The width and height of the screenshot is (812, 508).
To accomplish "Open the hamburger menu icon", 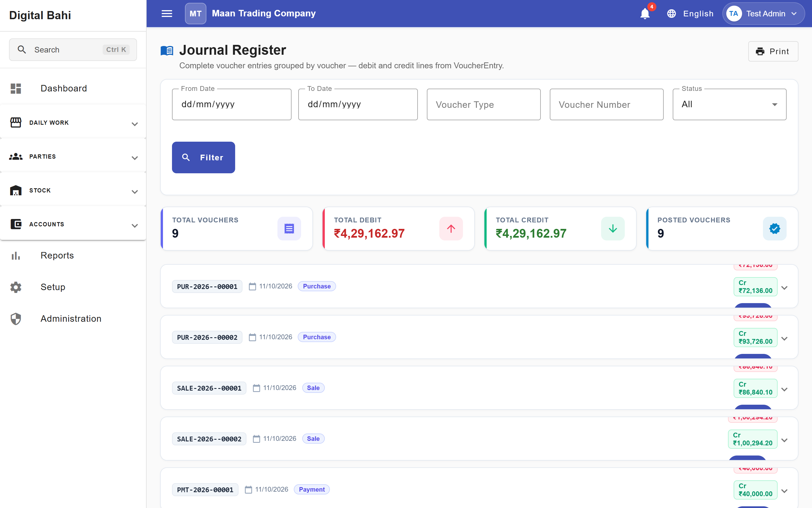I will 167,14.
